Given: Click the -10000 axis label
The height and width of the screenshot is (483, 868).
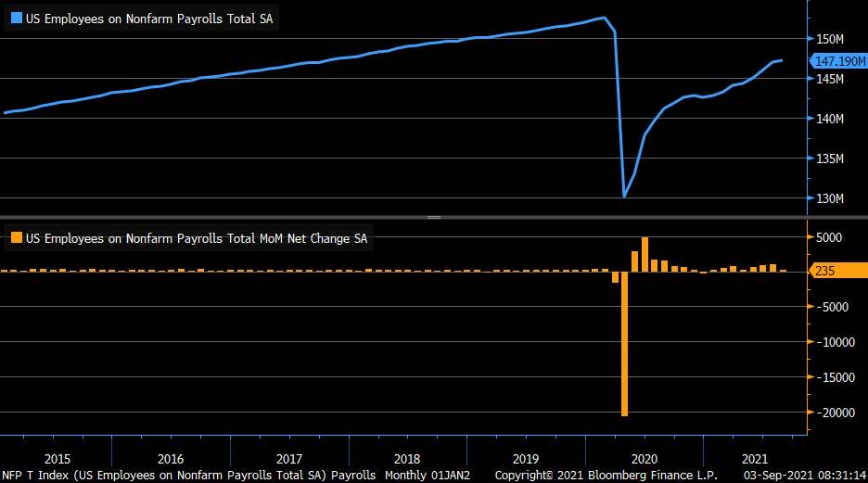Looking at the screenshot, I should coord(836,342).
